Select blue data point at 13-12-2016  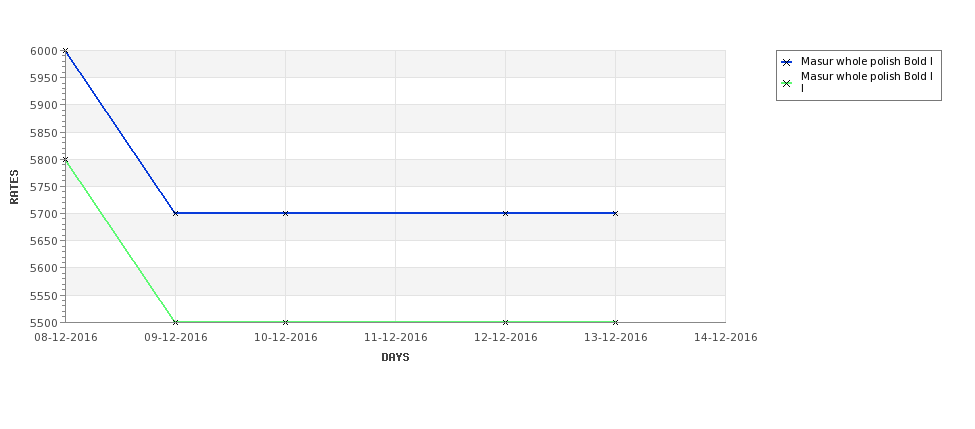click(x=616, y=213)
